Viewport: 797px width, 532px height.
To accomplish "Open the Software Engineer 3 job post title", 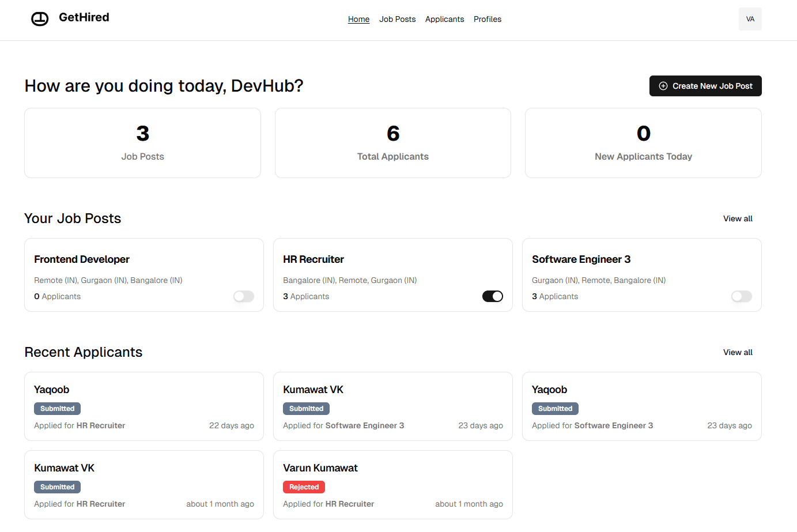I will [581, 259].
